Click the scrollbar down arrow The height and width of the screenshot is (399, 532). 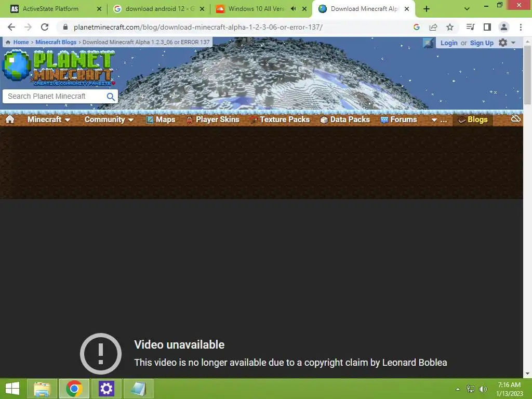[x=527, y=374]
